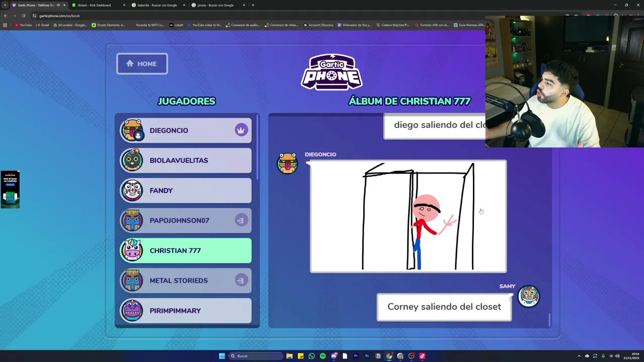The height and width of the screenshot is (362, 644).
Task: Click the HOME button
Action: tap(142, 64)
